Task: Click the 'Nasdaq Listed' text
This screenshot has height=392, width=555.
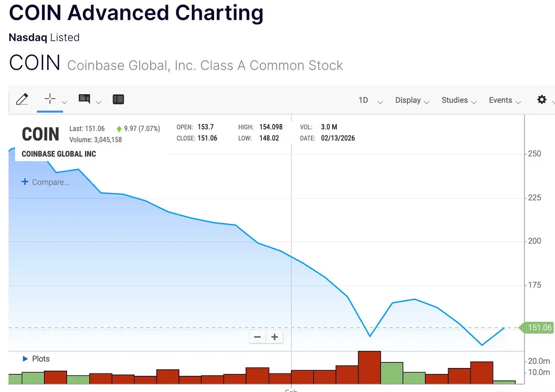Action: (44, 37)
